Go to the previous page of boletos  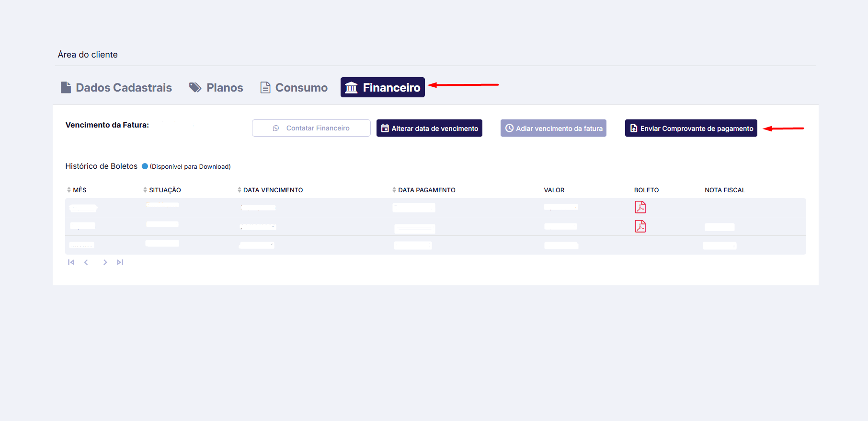tap(86, 262)
